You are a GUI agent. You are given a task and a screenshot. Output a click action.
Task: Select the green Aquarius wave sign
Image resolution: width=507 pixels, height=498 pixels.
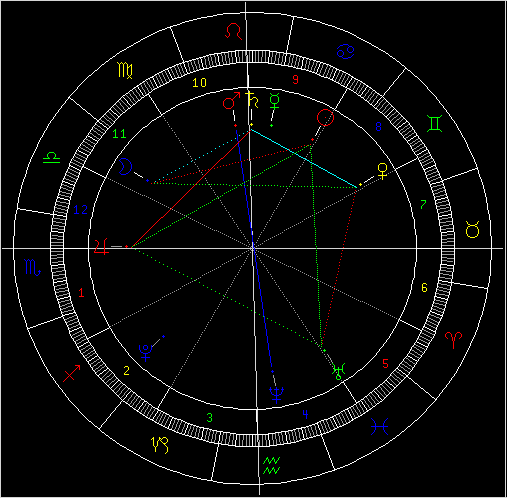(x=272, y=465)
